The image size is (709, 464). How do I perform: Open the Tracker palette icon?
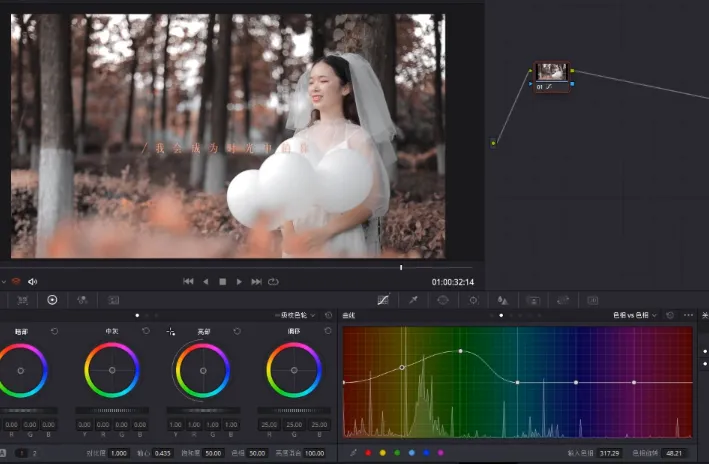click(x=472, y=300)
